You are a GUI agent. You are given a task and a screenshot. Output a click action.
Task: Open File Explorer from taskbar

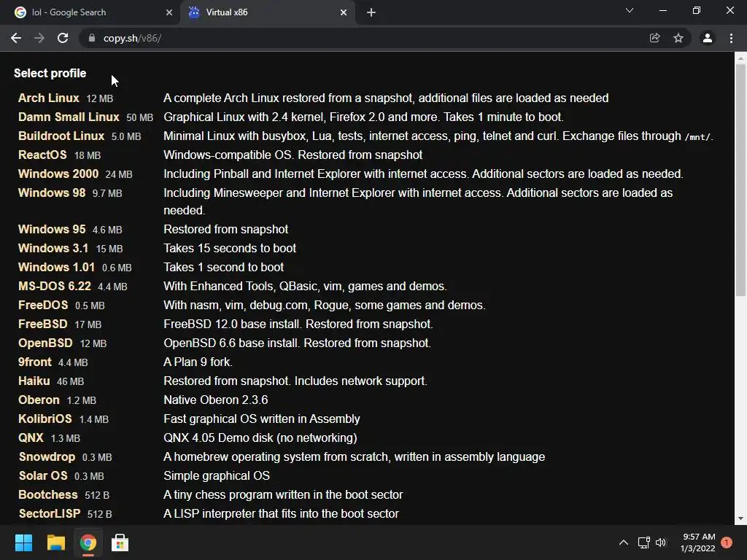pyautogui.click(x=55, y=542)
